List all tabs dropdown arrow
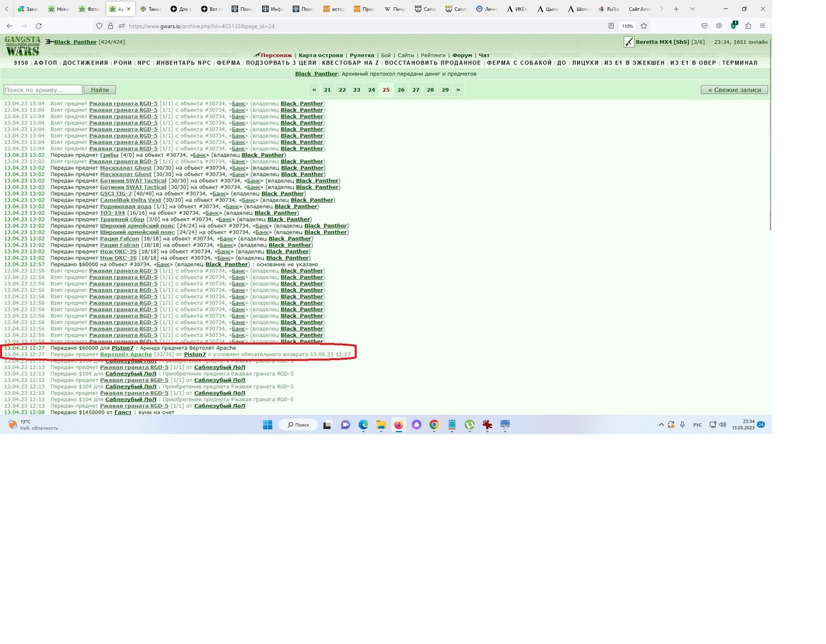Image resolution: width=826 pixels, height=644 pixels. (x=692, y=9)
